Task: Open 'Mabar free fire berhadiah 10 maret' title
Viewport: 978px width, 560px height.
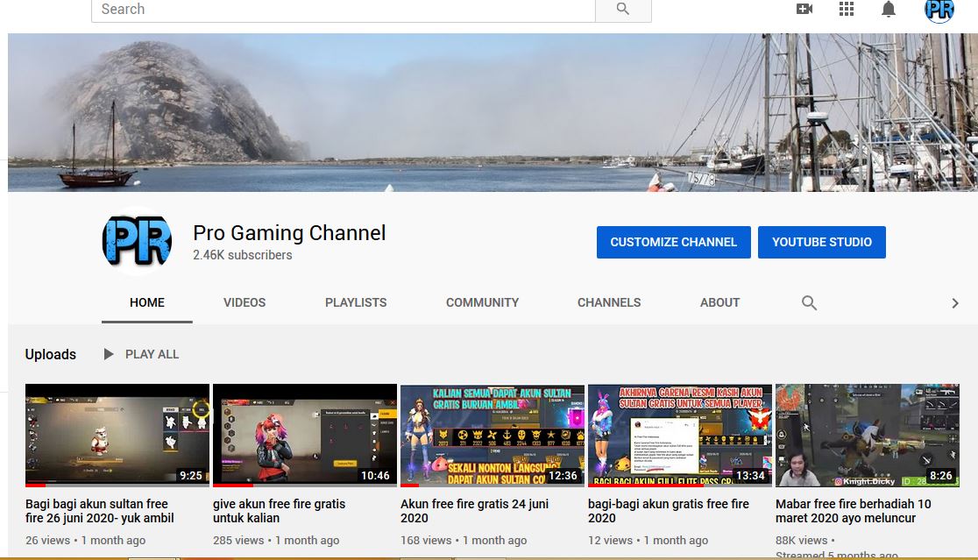Action: (854, 511)
